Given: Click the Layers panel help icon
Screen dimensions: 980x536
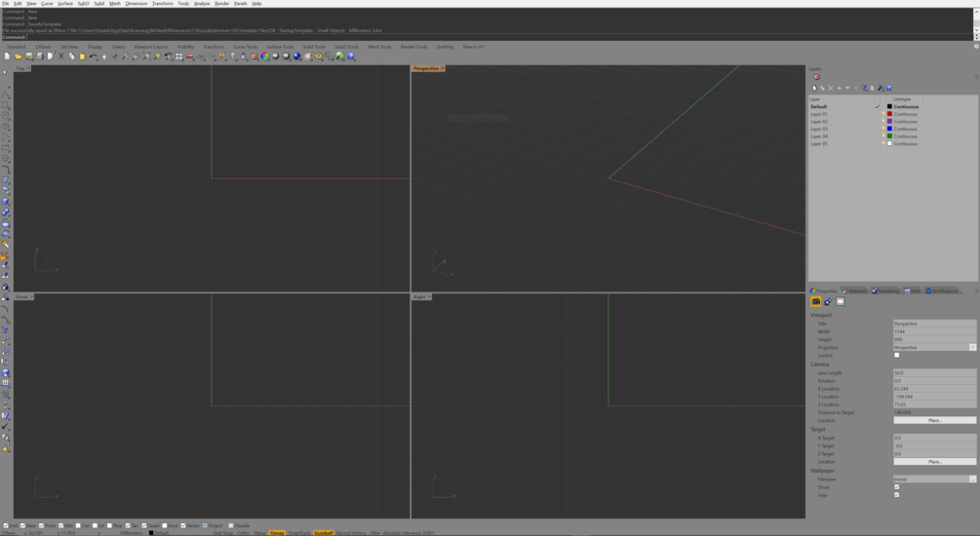Looking at the screenshot, I should 888,88.
